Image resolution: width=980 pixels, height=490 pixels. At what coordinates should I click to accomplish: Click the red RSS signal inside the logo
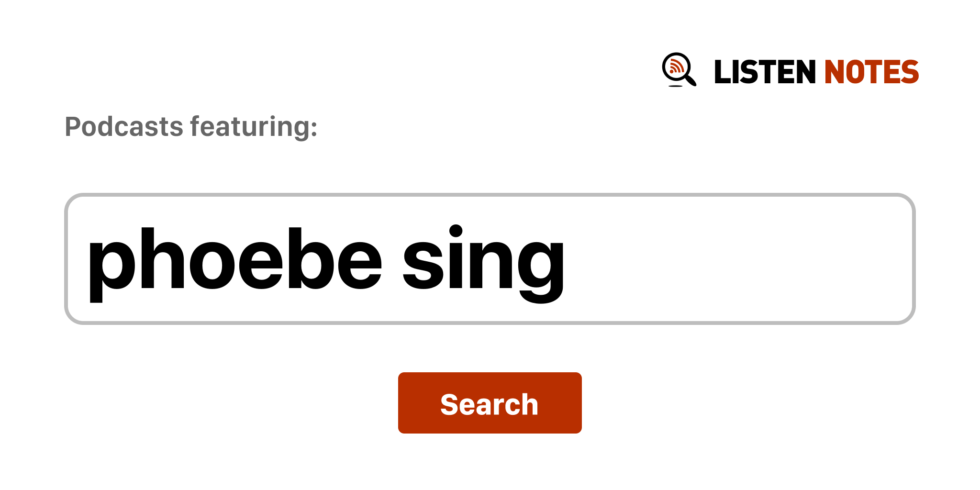click(676, 67)
